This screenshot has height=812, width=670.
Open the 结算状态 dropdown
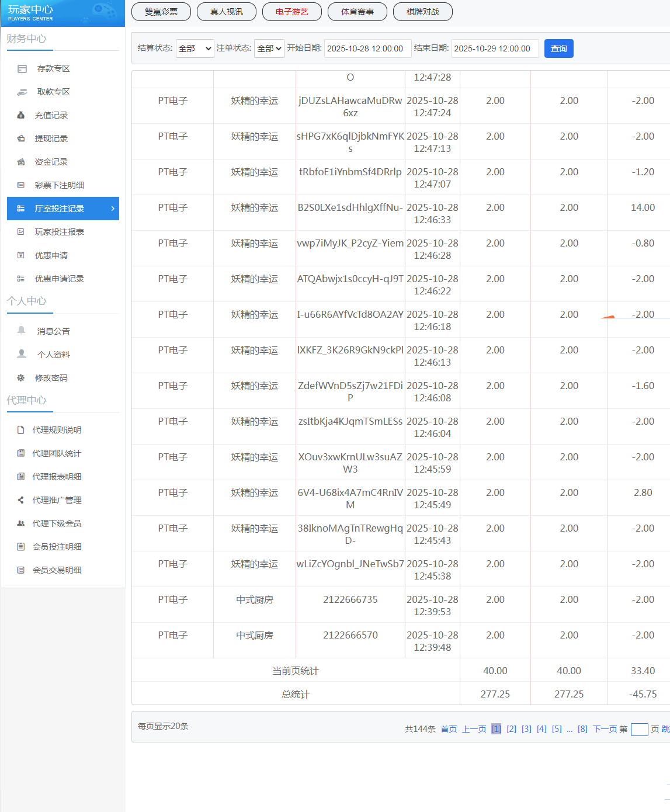[195, 48]
